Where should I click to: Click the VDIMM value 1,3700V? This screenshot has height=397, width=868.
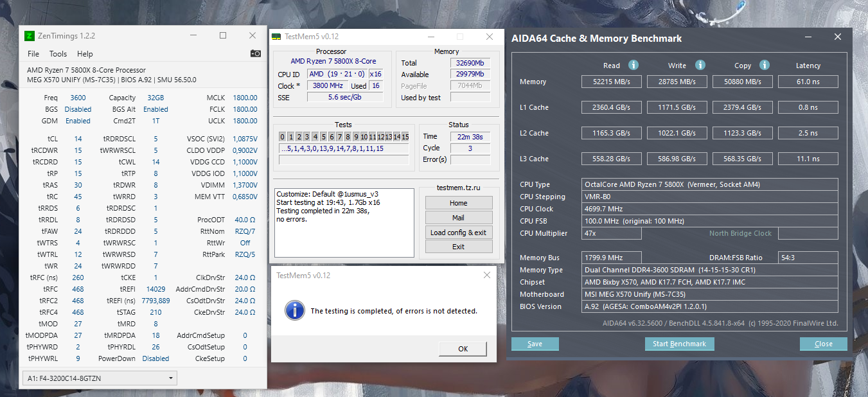tap(245, 185)
